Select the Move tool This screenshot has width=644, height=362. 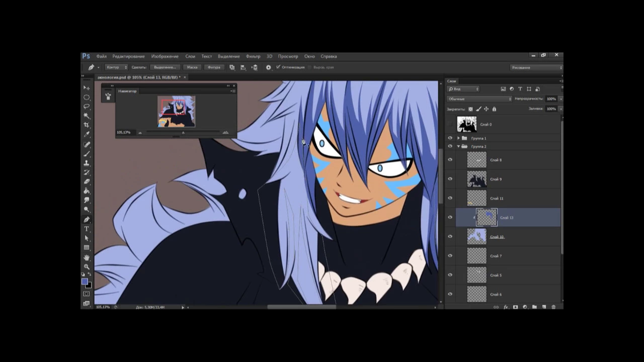[x=87, y=87]
